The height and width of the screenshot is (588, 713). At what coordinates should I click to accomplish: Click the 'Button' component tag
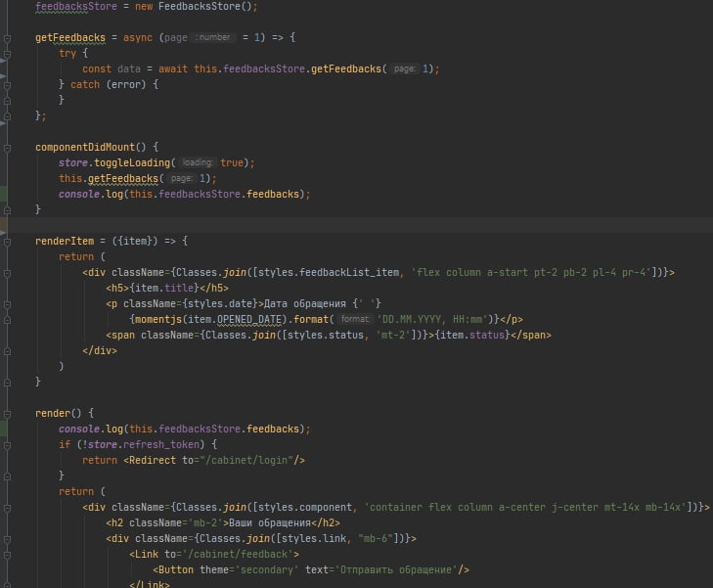(175, 569)
